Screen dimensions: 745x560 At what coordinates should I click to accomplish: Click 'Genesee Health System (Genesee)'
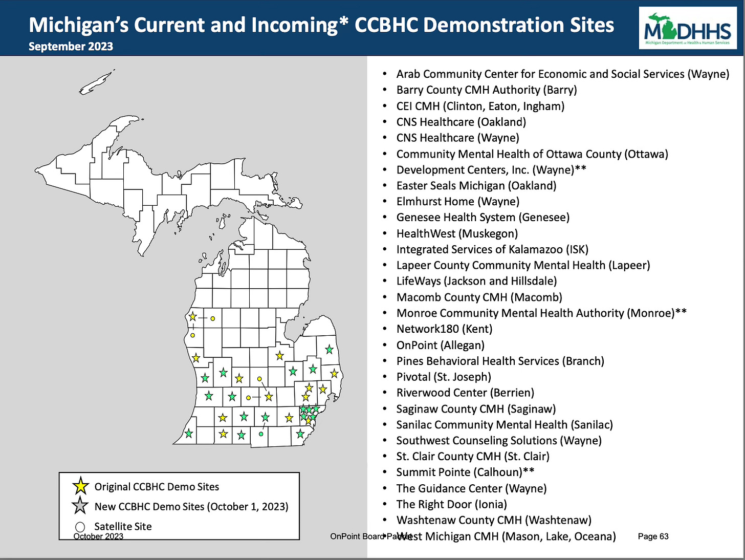pos(483,218)
